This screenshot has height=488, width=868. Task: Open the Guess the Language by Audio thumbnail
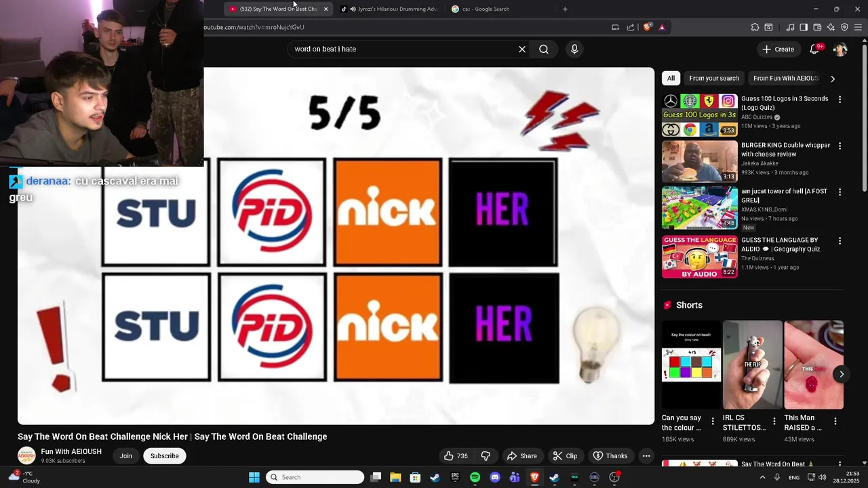coord(700,256)
